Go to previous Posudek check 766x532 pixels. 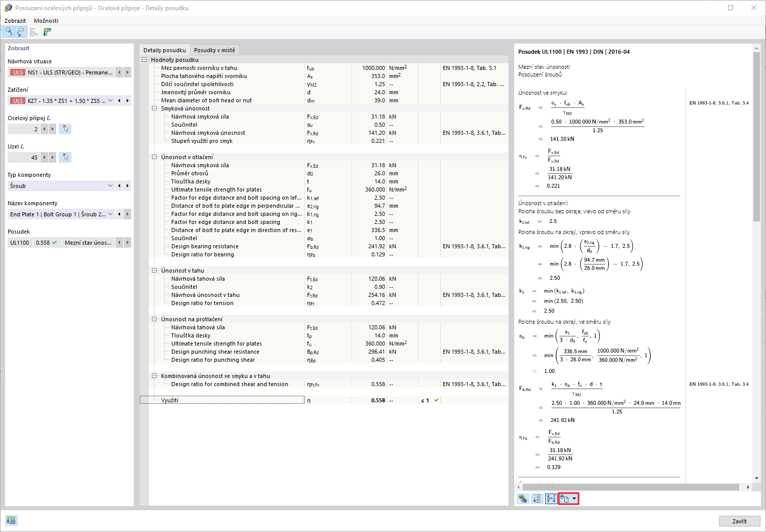120,243
